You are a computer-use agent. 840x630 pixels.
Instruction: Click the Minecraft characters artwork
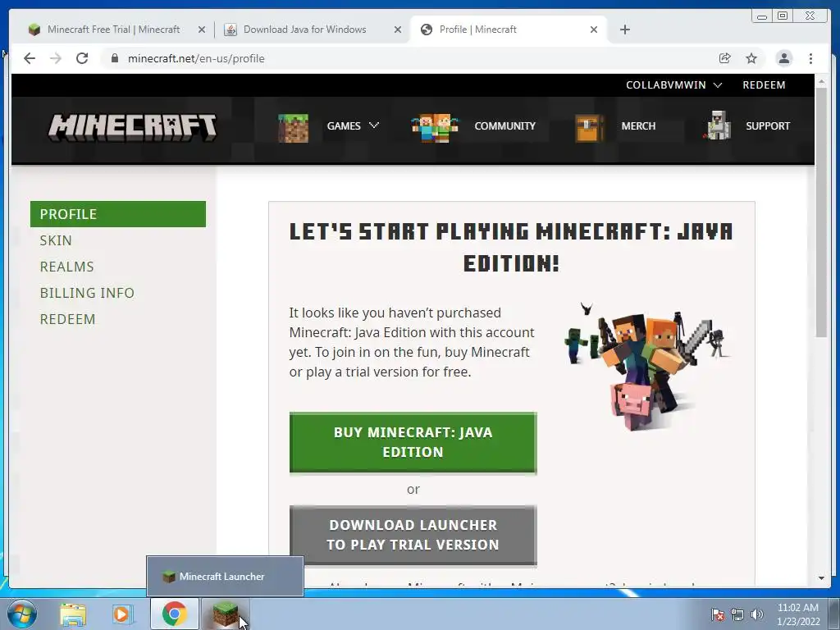(x=646, y=367)
